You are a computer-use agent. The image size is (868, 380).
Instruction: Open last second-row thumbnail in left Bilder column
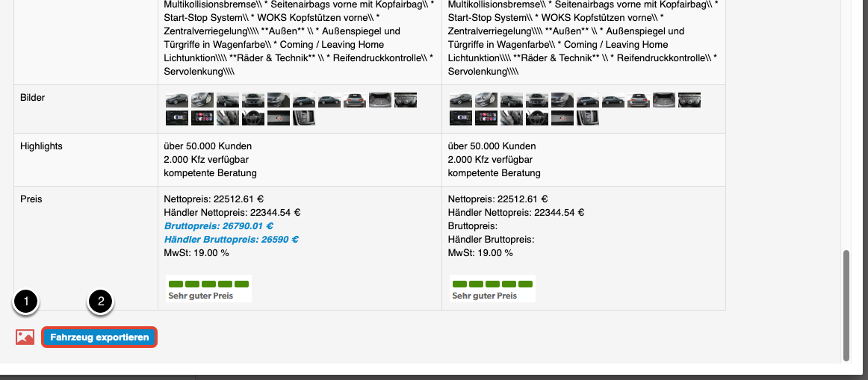pos(303,118)
